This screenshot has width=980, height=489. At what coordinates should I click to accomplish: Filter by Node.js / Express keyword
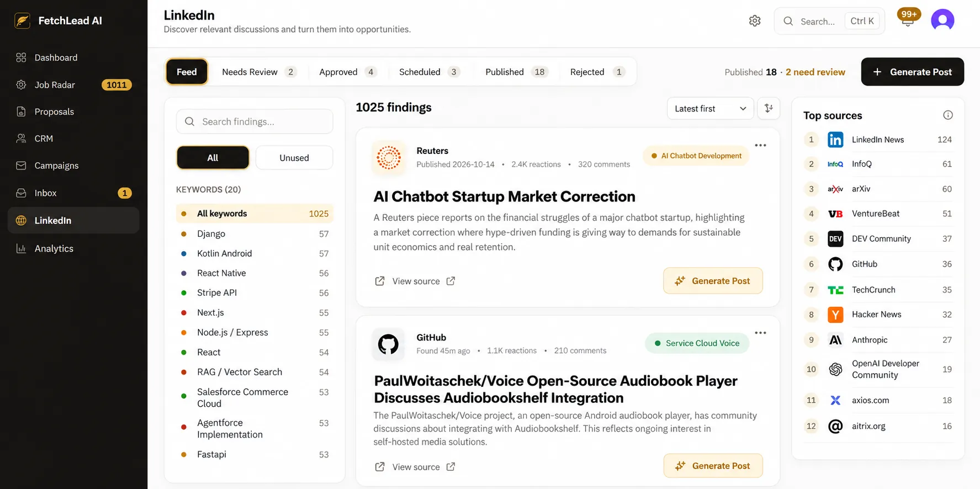[x=255, y=332]
